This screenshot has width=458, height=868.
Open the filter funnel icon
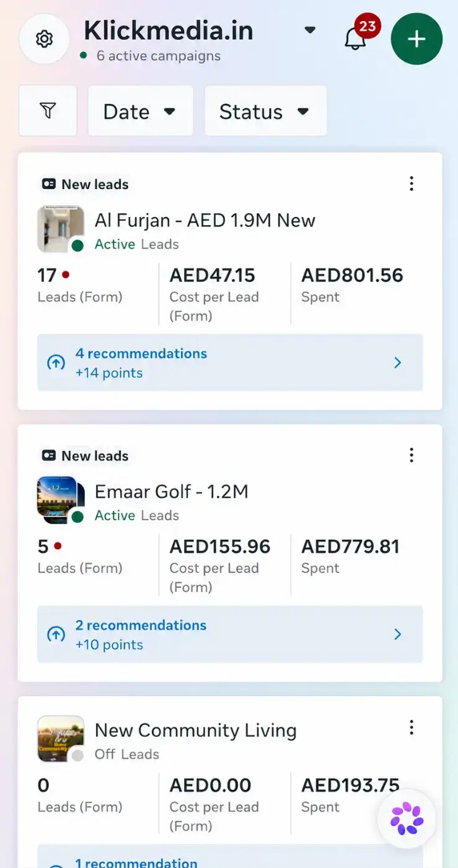(48, 111)
